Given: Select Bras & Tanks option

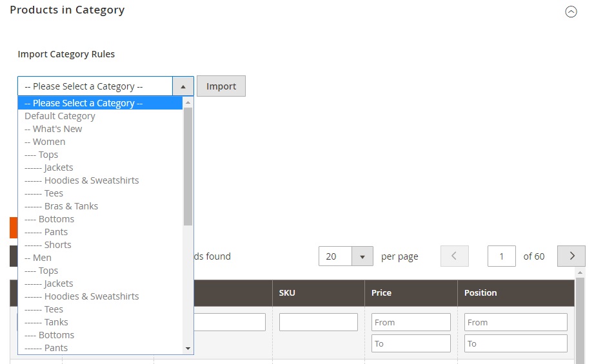Looking at the screenshot, I should (100, 206).
